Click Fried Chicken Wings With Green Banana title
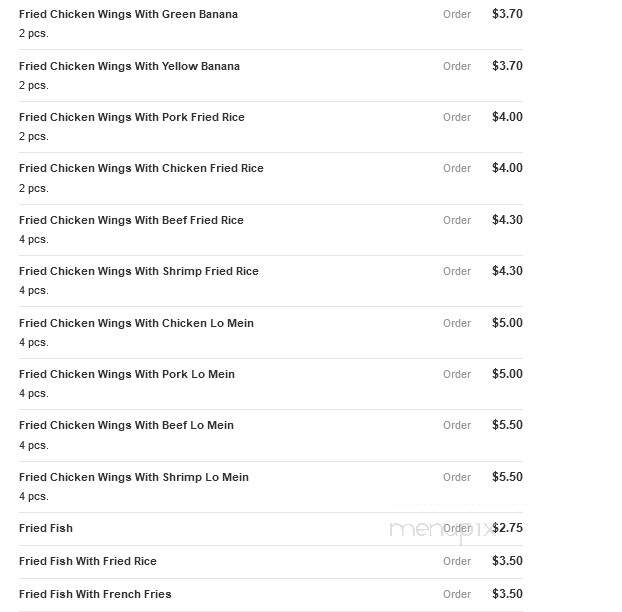The width and height of the screenshot is (622, 612). tap(129, 14)
